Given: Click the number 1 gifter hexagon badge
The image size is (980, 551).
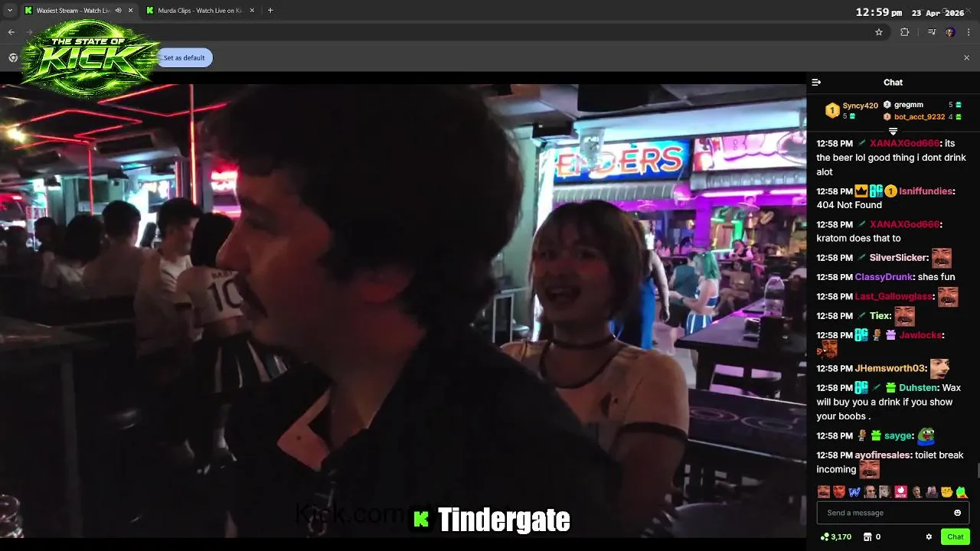Looking at the screenshot, I should [x=832, y=111].
